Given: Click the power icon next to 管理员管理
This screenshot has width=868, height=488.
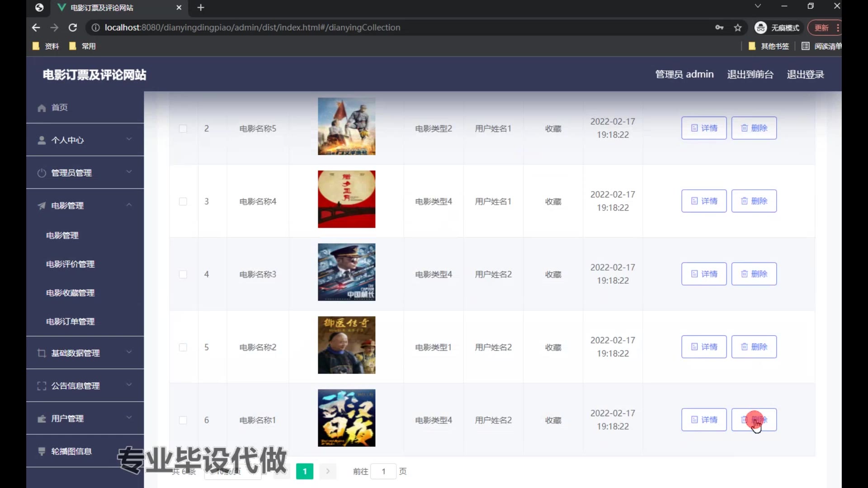Looking at the screenshot, I should pyautogui.click(x=42, y=173).
